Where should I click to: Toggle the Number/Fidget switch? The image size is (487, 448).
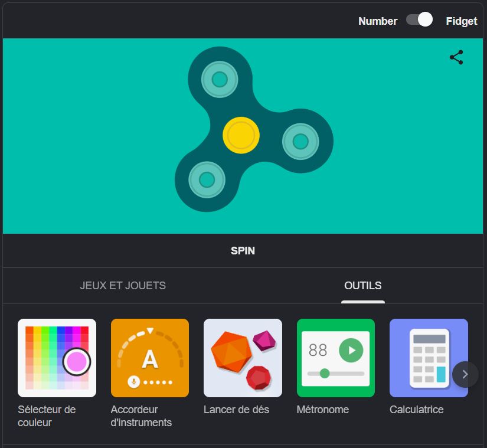click(x=420, y=20)
